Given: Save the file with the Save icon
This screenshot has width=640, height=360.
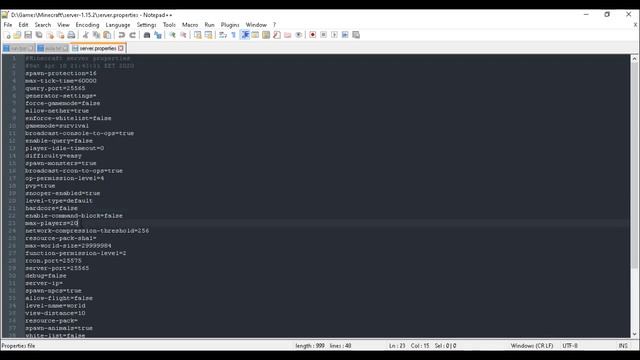Looking at the screenshot, I should pos(28,35).
